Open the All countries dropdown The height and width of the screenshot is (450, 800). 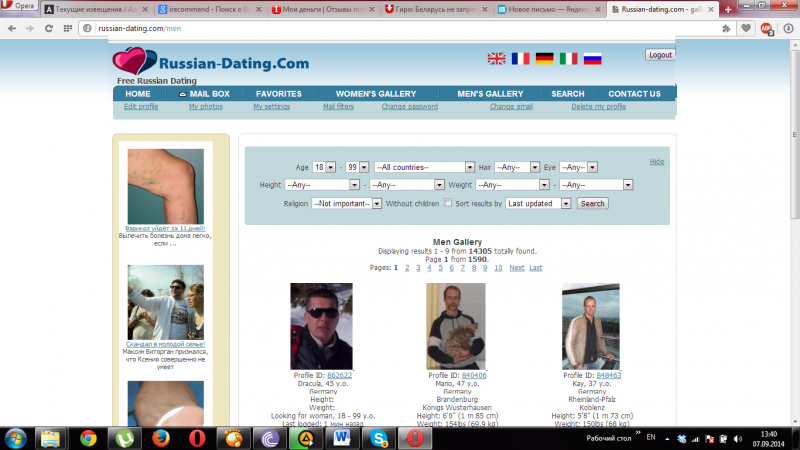tap(424, 167)
